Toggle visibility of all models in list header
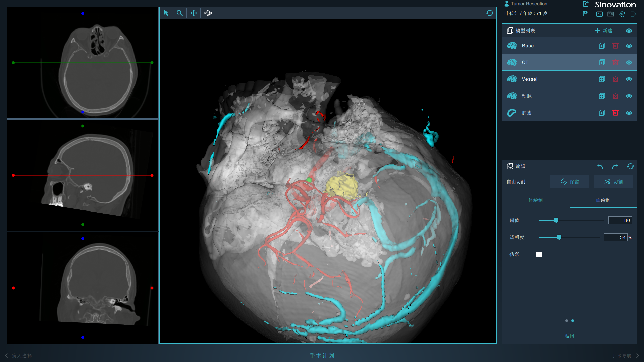The image size is (644, 362). tap(629, 31)
